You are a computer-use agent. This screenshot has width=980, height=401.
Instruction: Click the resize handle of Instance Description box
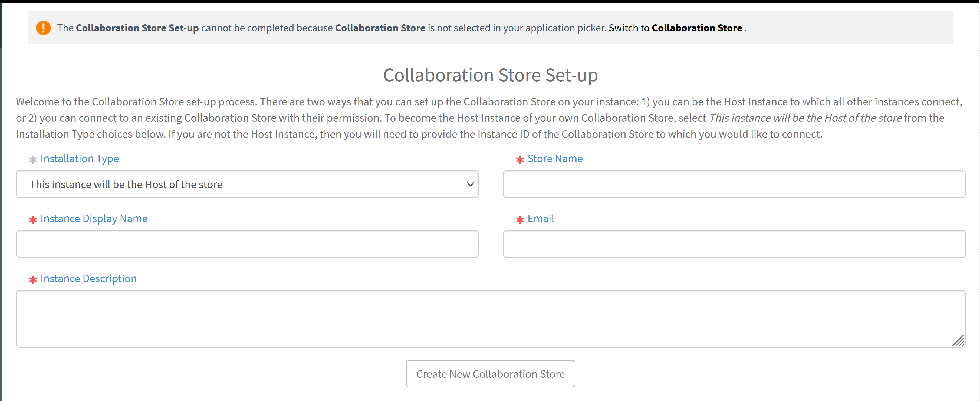(x=959, y=341)
